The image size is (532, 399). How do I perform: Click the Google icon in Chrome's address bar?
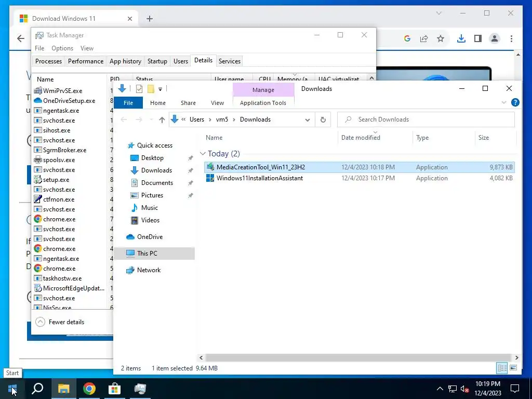tap(407, 38)
